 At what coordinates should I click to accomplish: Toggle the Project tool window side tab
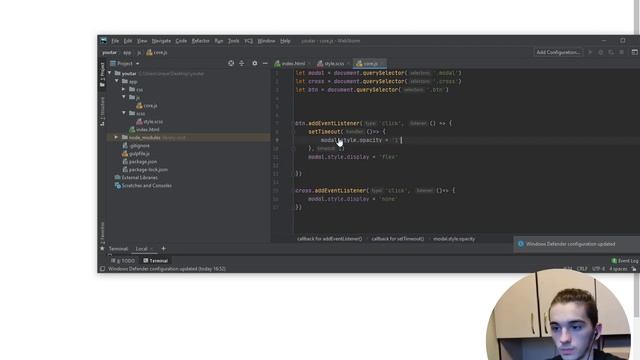click(102, 75)
